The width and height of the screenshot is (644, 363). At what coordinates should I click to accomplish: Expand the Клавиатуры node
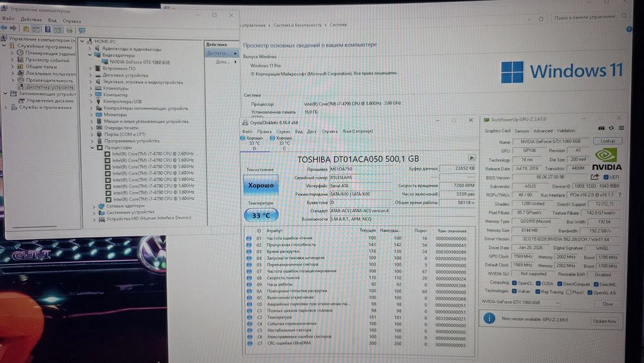(91, 88)
